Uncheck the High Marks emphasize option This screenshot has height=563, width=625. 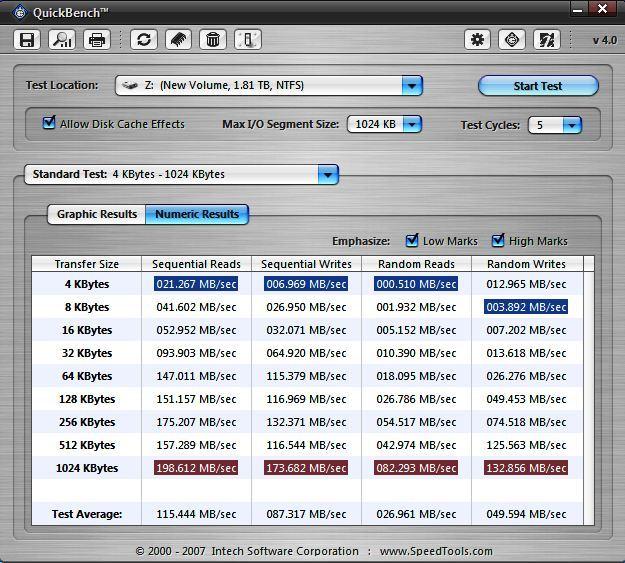[x=498, y=241]
